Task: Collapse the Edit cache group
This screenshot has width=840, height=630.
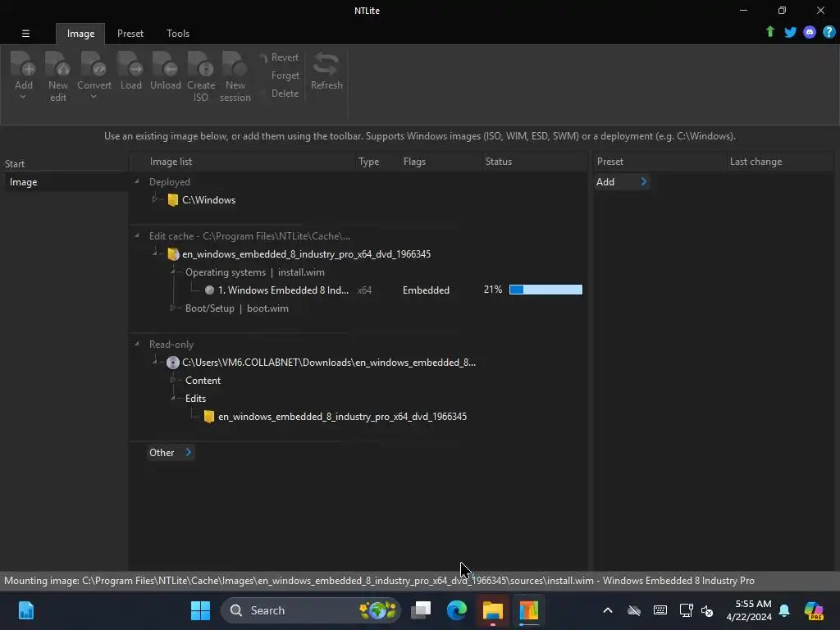Action: coord(137,235)
